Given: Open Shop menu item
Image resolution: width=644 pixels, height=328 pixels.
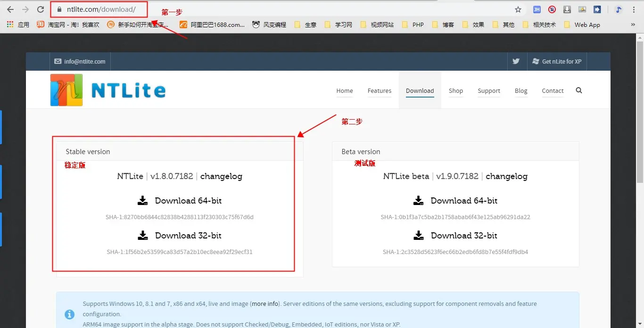Looking at the screenshot, I should (456, 90).
